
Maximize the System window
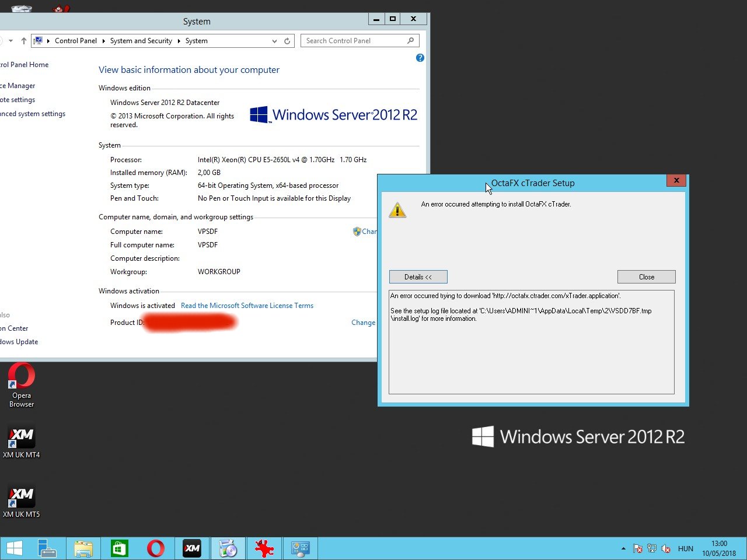point(393,19)
